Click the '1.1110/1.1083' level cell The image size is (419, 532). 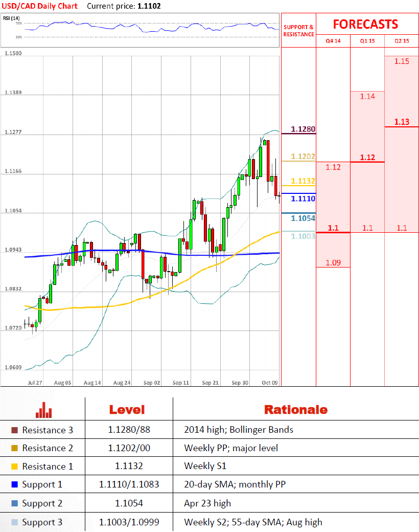(x=129, y=484)
